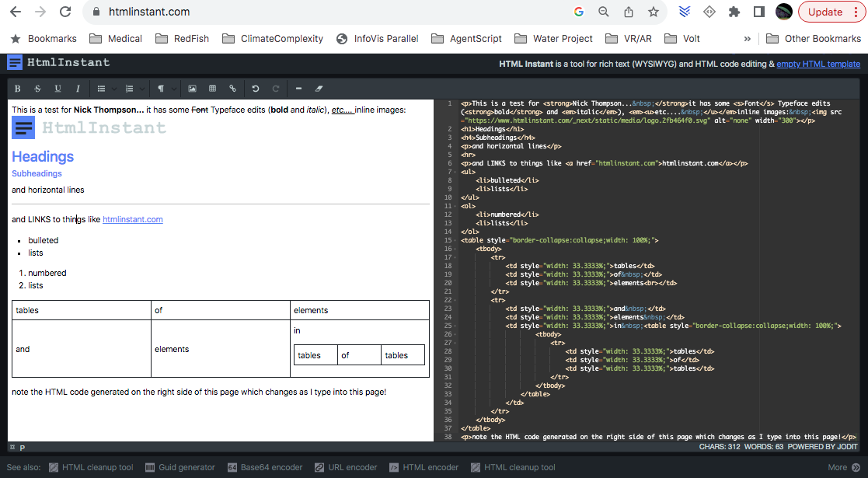The image size is (868, 478).
Task: Clear formatting with the eraser tool
Action: [x=319, y=89]
